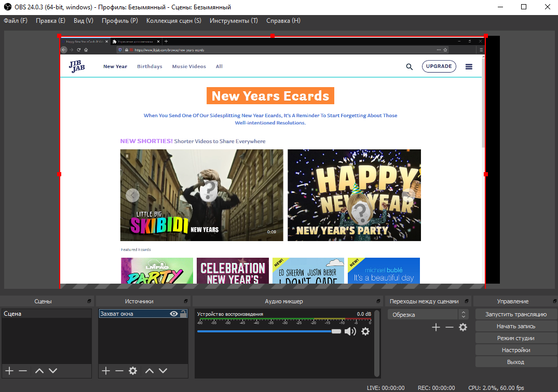Click the stepper arrows beside the Обрезка dropdown

point(464,315)
